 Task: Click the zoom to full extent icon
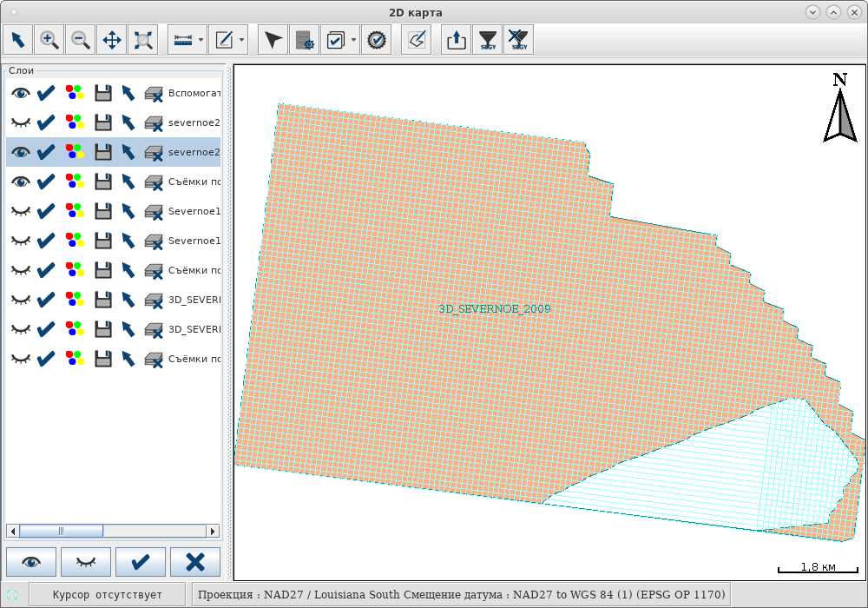[x=143, y=40]
